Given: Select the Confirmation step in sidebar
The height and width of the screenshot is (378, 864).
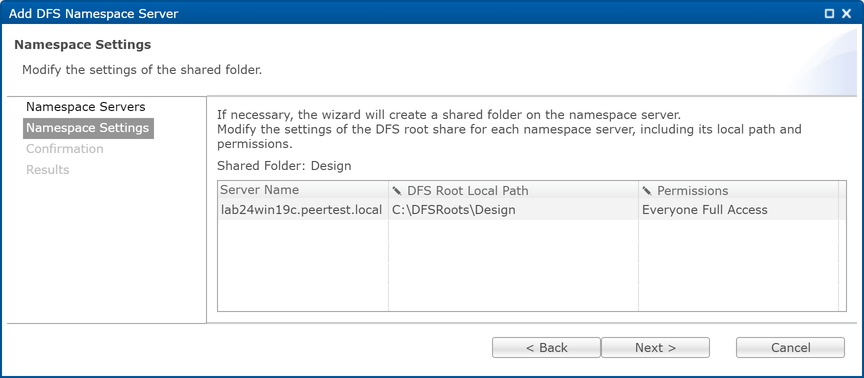Looking at the screenshot, I should (x=65, y=149).
